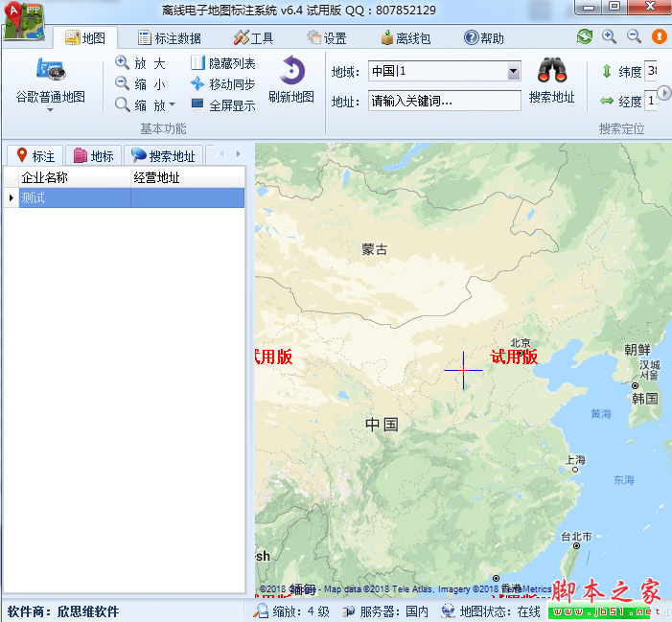Switch to the 标注数据 tab
The height and width of the screenshot is (622, 672).
pos(170,38)
